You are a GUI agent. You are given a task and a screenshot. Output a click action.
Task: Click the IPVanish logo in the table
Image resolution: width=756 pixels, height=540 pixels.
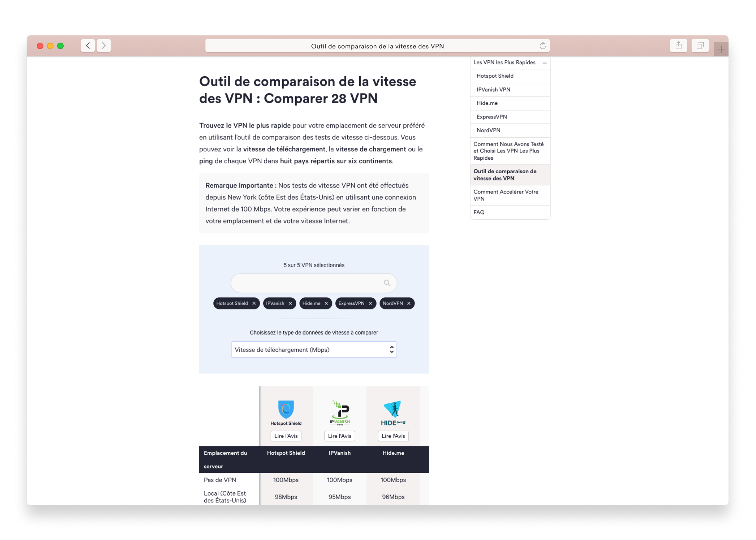(x=340, y=413)
